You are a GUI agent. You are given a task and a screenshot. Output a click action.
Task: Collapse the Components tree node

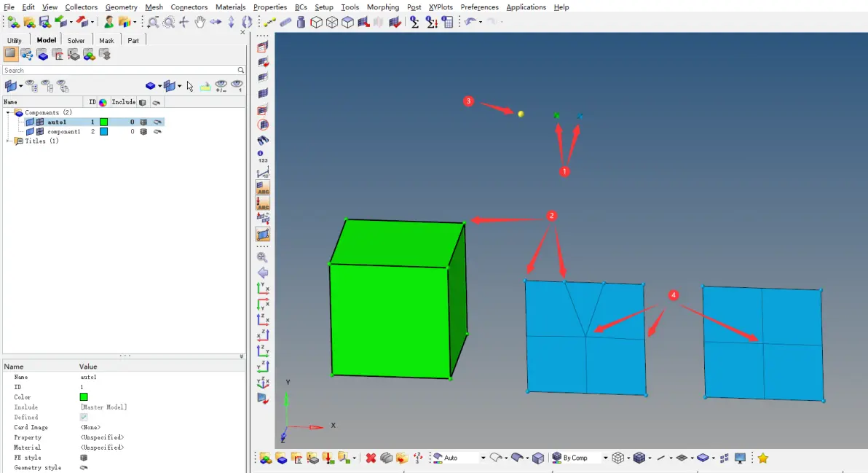pos(8,112)
